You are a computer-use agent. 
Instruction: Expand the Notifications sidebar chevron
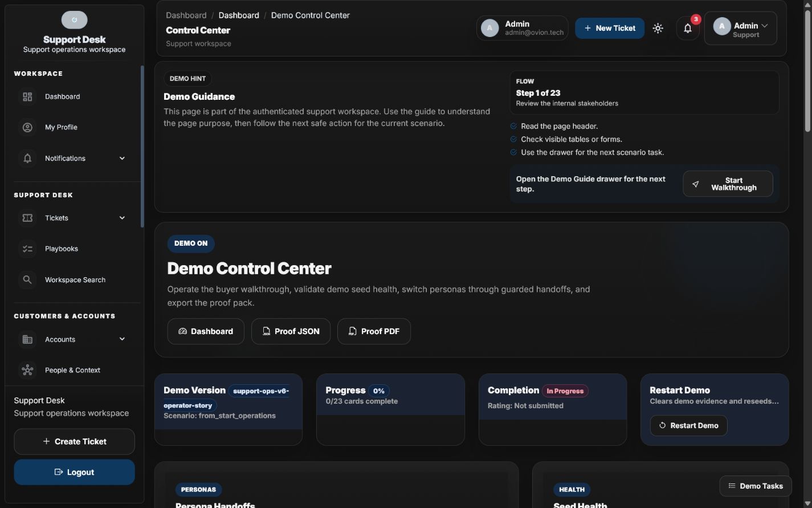tap(122, 159)
